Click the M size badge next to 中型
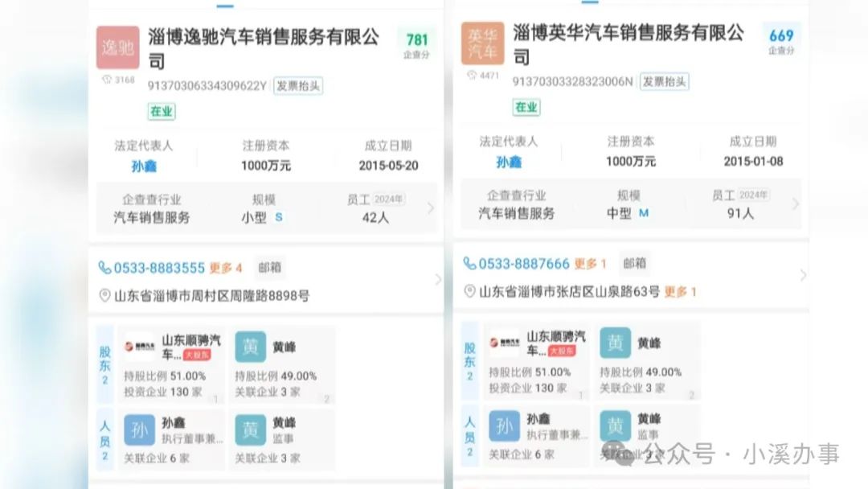Image resolution: width=868 pixels, height=489 pixels. (x=644, y=213)
